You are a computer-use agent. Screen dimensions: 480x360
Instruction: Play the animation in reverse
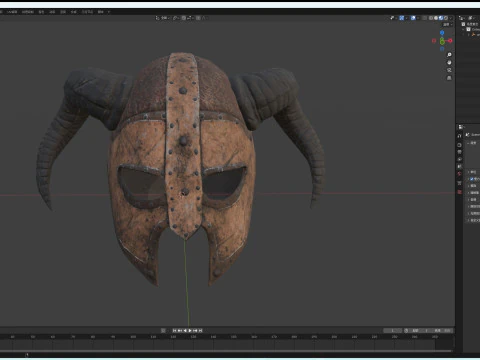(x=185, y=331)
